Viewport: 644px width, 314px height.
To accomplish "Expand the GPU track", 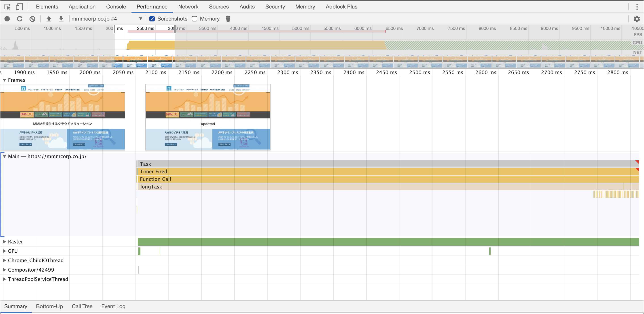I will 4,251.
